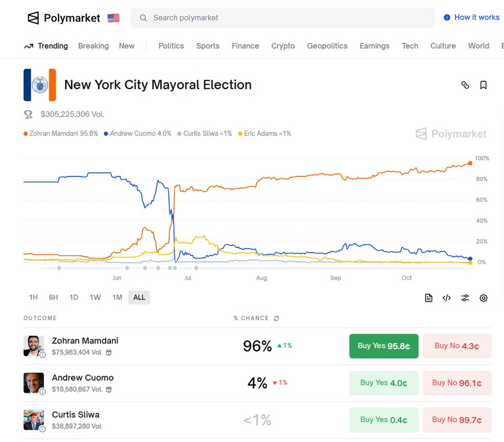This screenshot has width=504, height=442.
Task: Open the Politics category tab
Action: pyautogui.click(x=171, y=46)
